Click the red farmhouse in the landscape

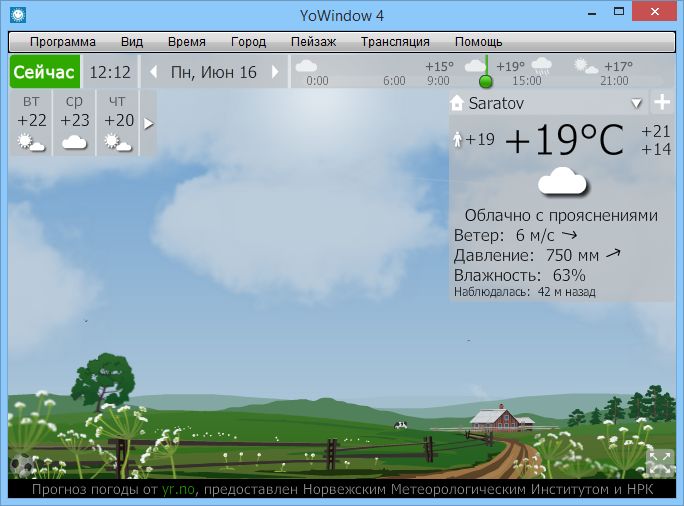[502, 418]
